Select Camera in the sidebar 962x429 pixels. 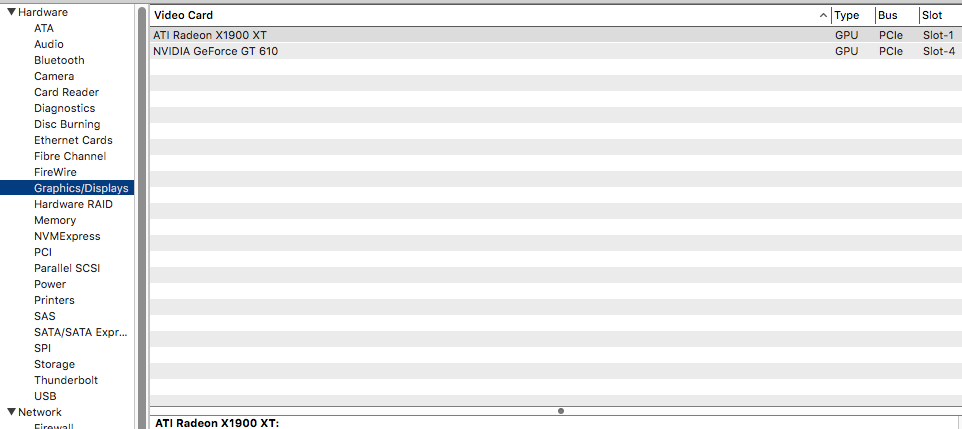[54, 76]
